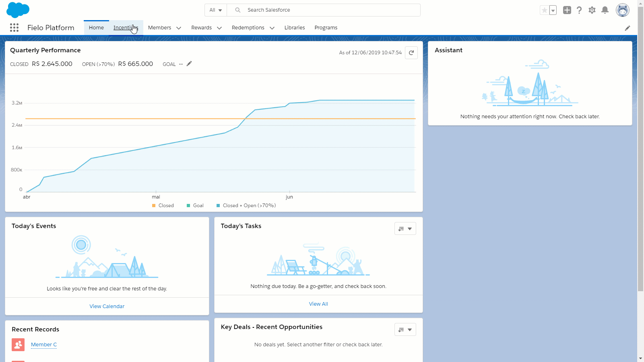Open the Notifications bell

[x=605, y=10]
